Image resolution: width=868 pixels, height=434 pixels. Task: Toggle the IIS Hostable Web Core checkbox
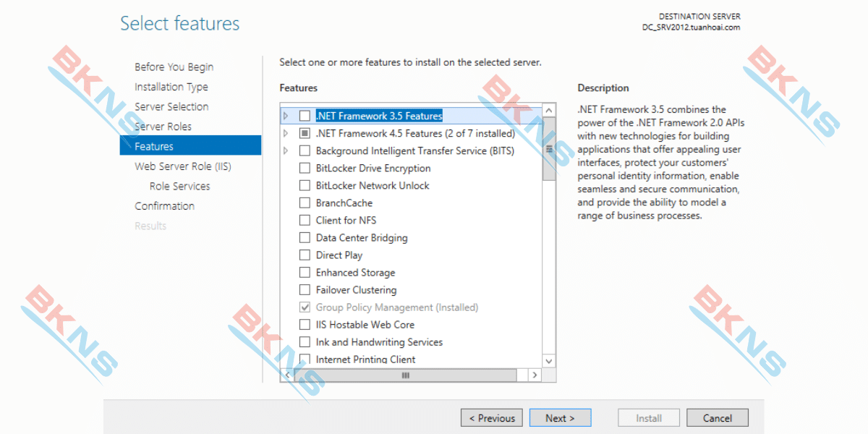click(305, 325)
